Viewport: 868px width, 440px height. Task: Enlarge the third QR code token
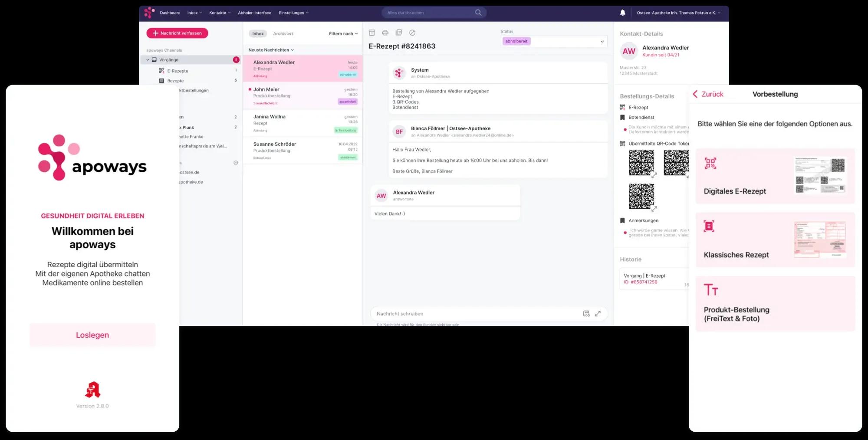654,209
